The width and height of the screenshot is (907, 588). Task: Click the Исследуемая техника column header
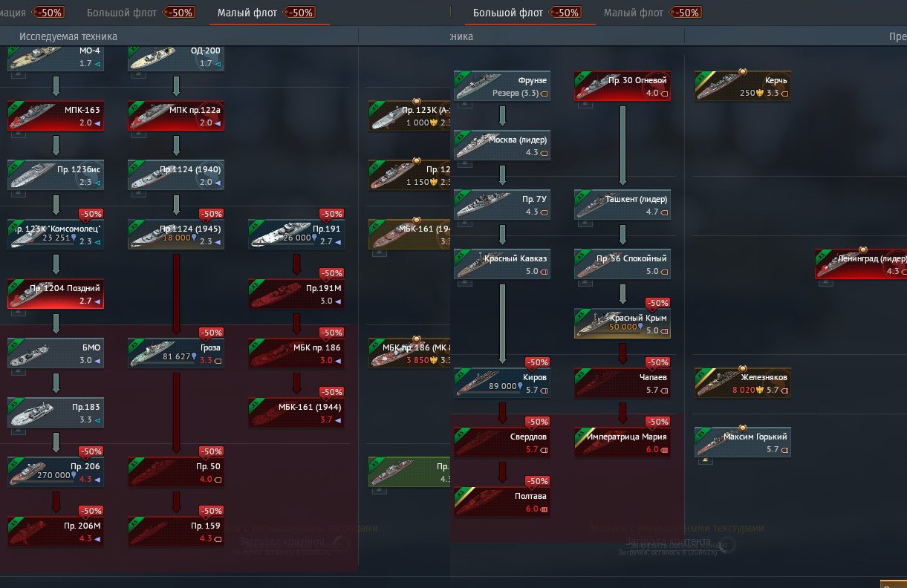68,36
